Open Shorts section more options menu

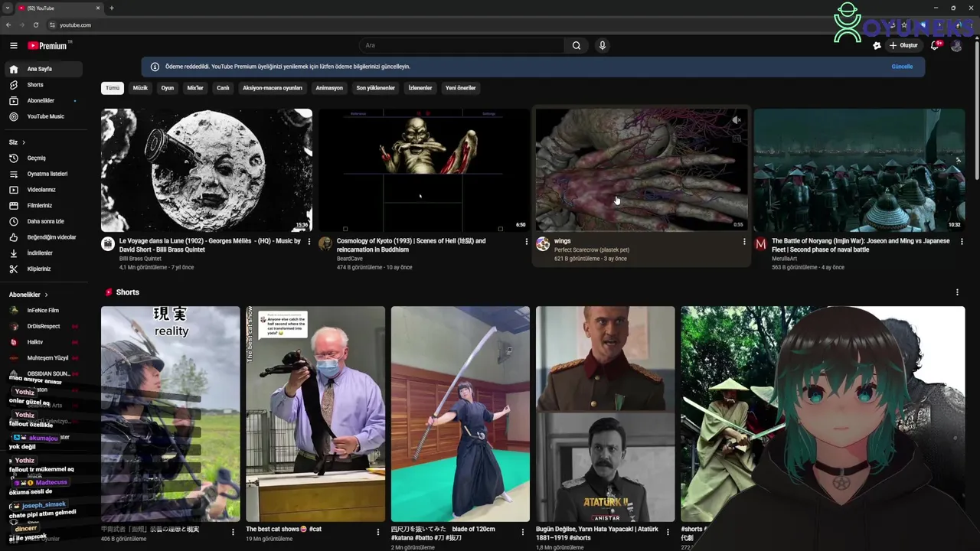tap(957, 292)
